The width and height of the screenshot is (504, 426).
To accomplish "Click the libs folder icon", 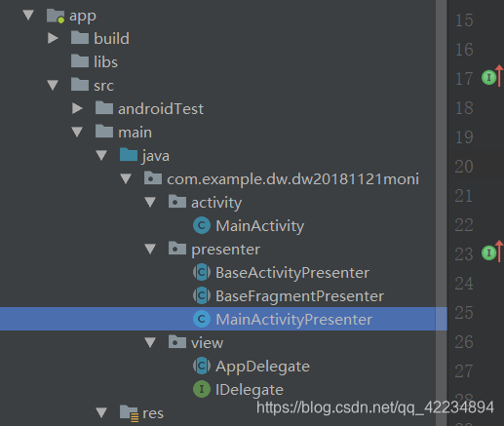I will coord(80,61).
